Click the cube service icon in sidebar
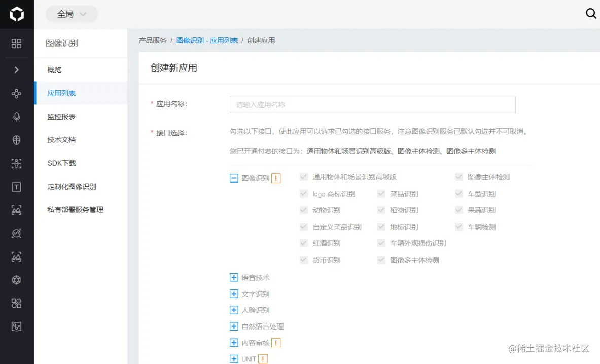 coord(17,279)
